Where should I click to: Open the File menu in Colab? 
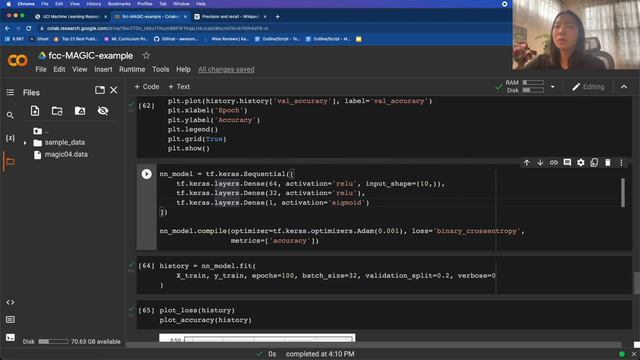41,69
